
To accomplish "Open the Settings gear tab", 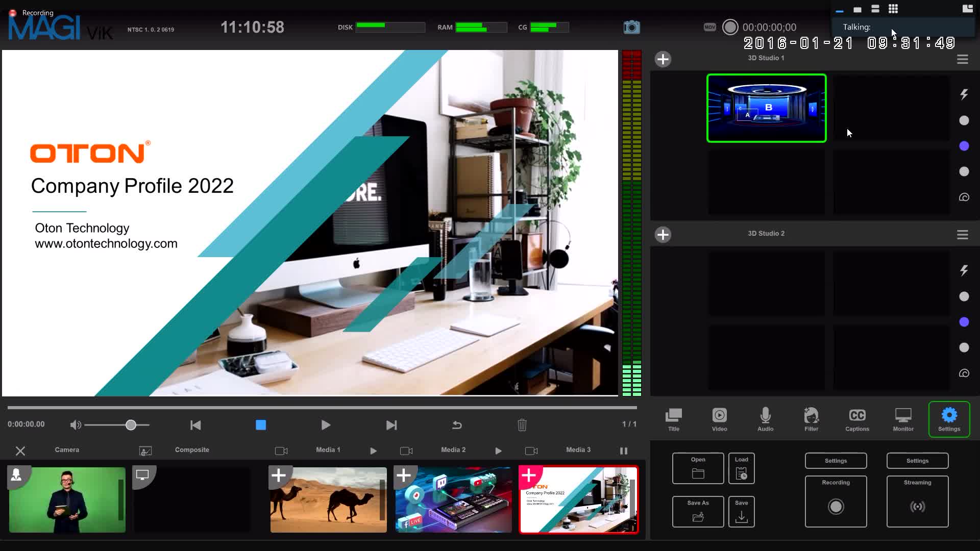I will (x=949, y=419).
